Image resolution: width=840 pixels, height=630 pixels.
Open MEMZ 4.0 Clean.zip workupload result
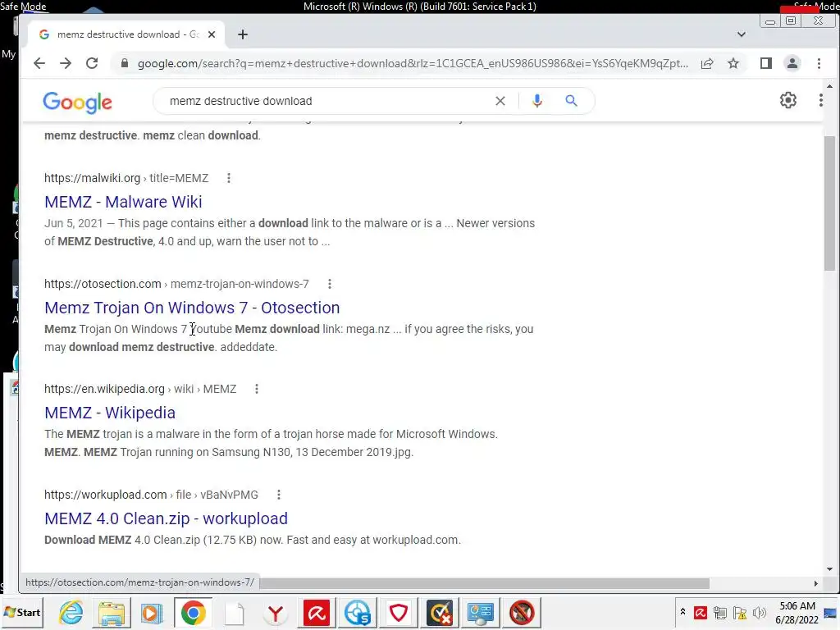[166, 518]
